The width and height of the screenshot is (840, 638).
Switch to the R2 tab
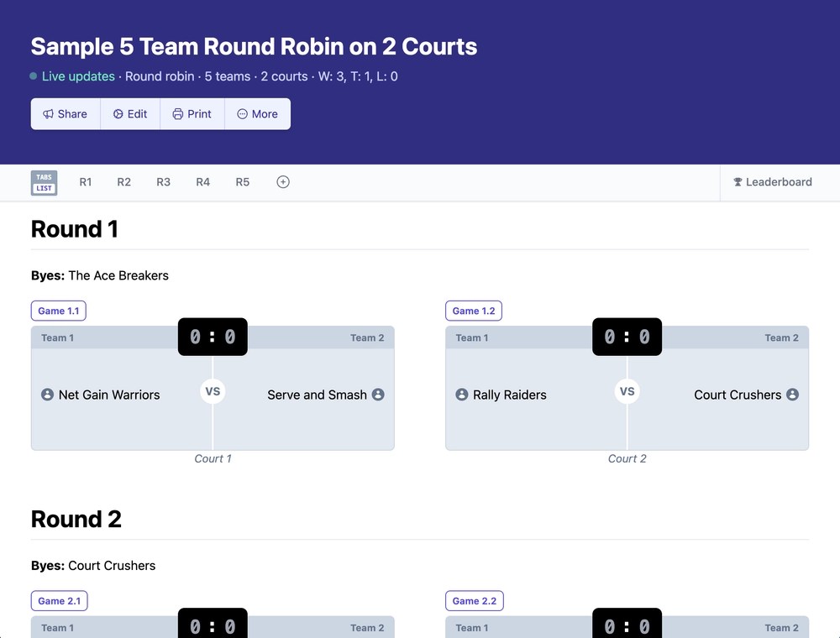tap(123, 182)
